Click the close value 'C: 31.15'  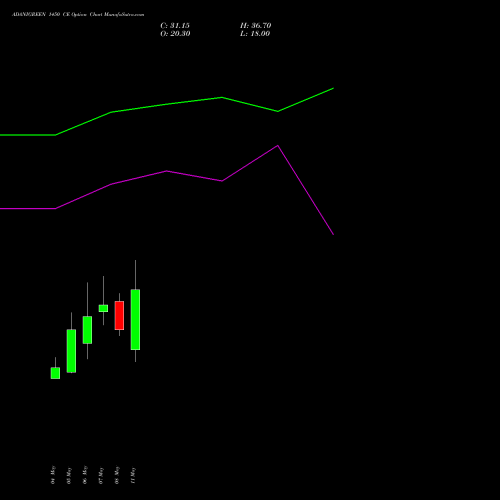(x=175, y=26)
